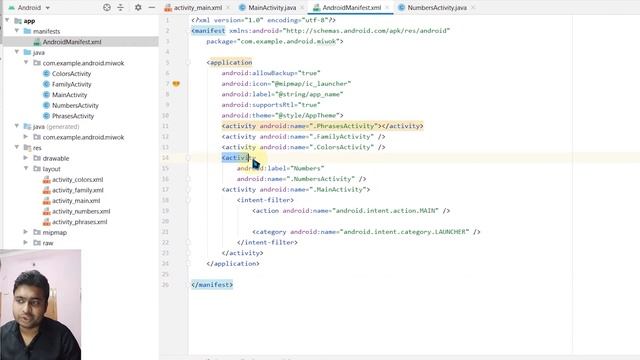Click the android:icon launcher attribute line
Screen dimensions: 640x360
(x=286, y=84)
